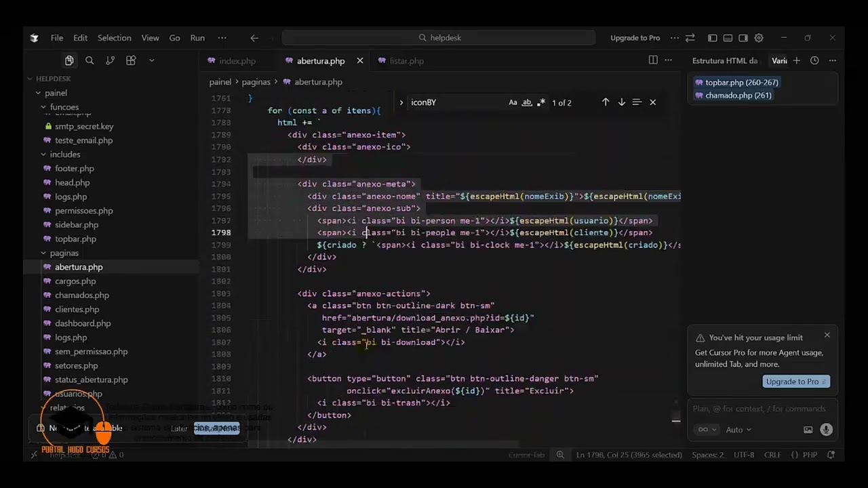Open the File menu
The height and width of the screenshot is (488, 868).
click(57, 38)
